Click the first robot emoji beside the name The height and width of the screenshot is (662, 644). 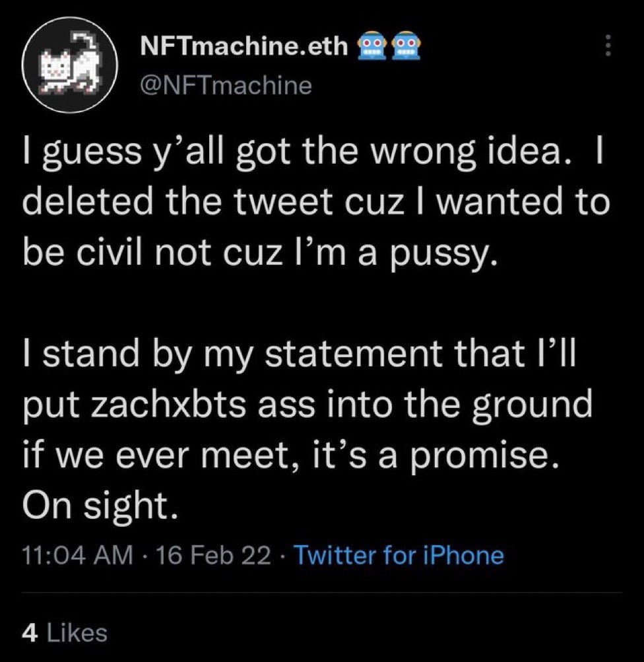372,46
